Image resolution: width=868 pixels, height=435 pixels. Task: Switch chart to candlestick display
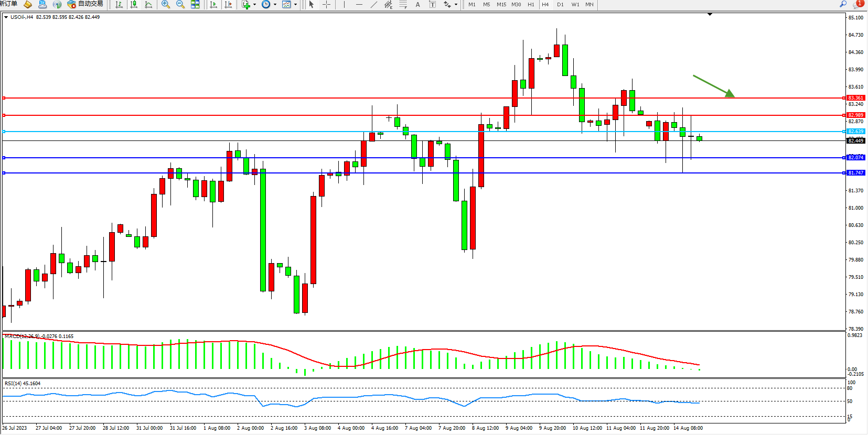click(134, 5)
